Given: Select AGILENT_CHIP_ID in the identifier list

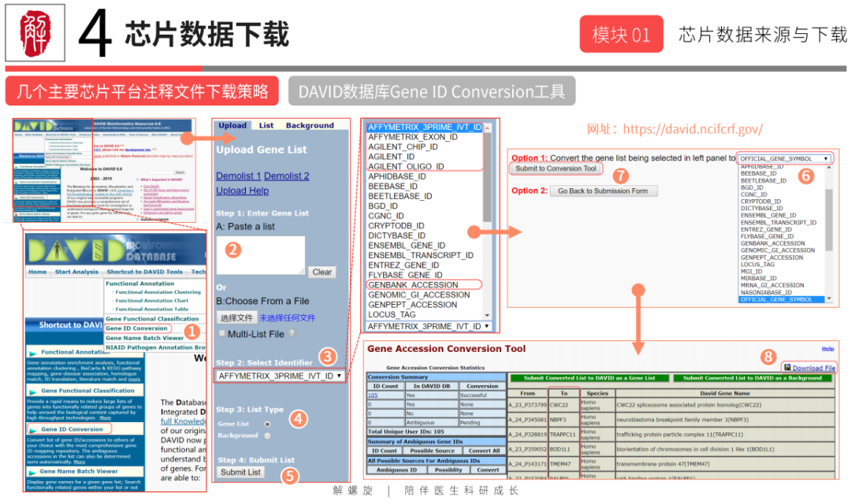Looking at the screenshot, I should point(403,146).
